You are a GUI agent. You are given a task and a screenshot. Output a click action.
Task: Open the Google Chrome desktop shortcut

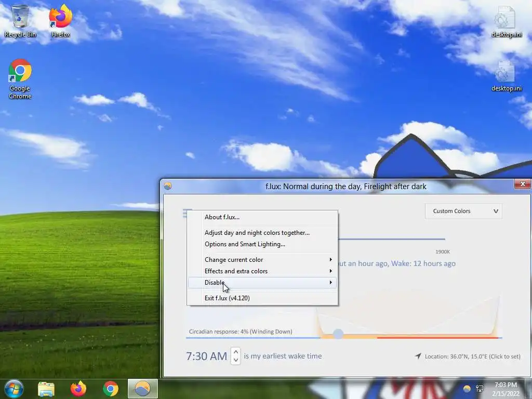[20, 79]
